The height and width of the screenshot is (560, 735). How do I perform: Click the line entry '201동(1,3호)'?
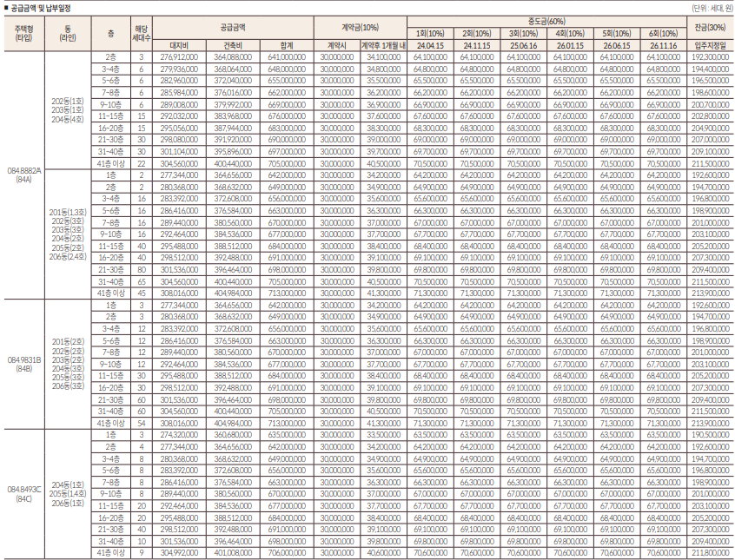pos(68,213)
